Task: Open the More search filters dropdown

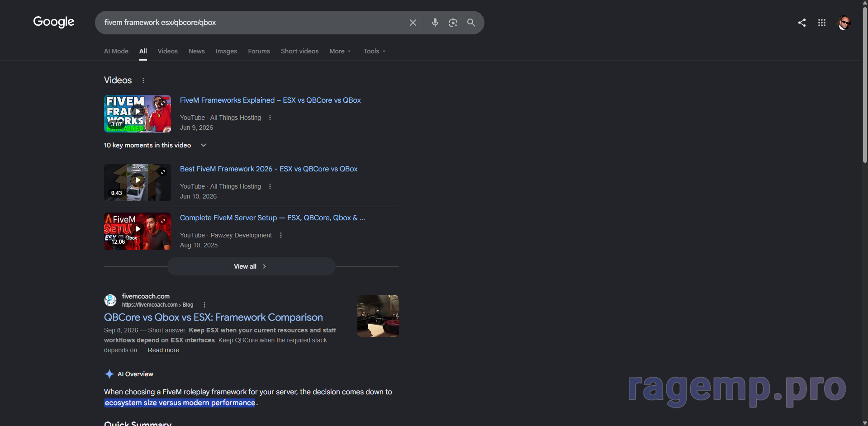Action: point(340,51)
